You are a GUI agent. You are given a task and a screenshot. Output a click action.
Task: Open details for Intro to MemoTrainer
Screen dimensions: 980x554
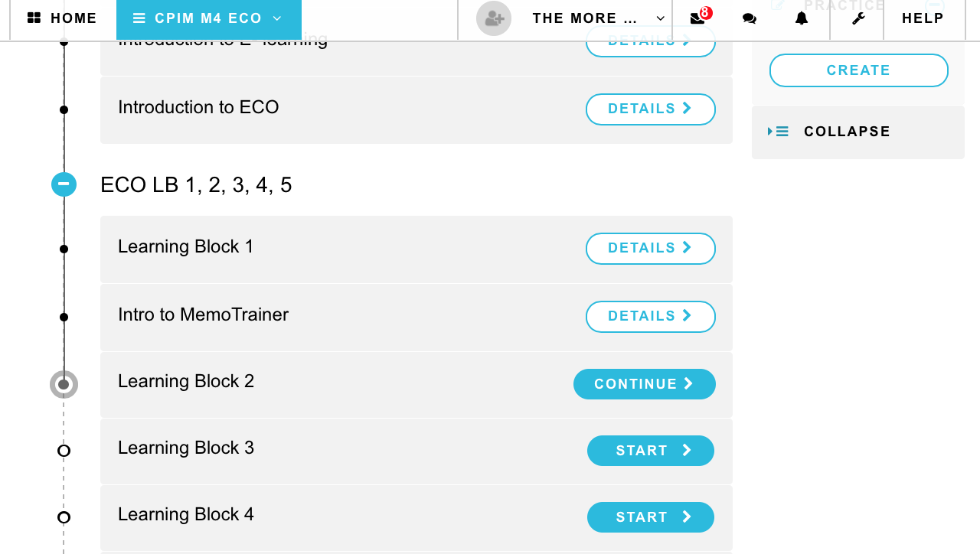click(651, 317)
